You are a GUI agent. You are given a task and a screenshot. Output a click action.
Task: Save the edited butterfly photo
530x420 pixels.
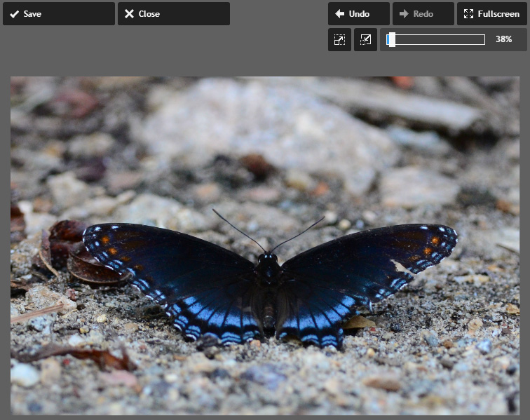(x=58, y=14)
